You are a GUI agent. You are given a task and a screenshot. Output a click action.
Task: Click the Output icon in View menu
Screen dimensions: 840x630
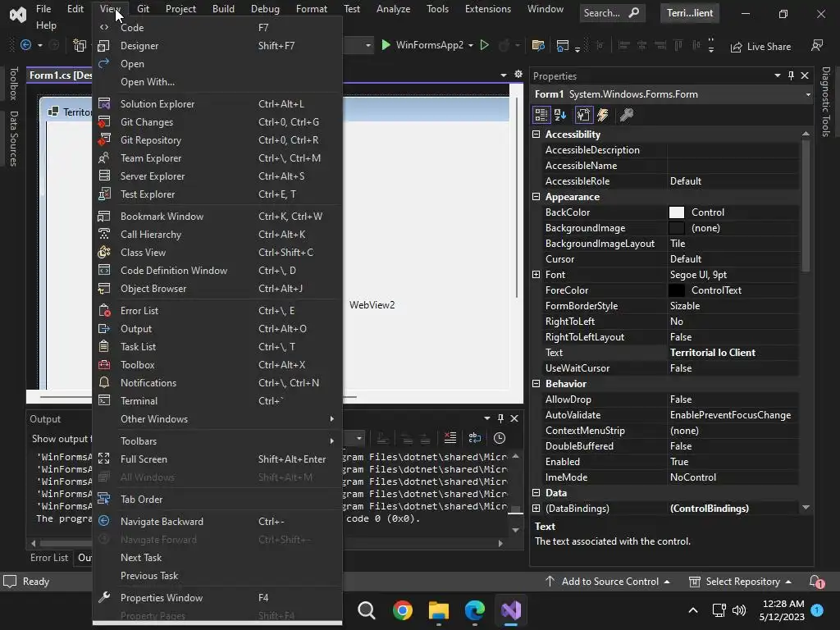[x=104, y=329]
